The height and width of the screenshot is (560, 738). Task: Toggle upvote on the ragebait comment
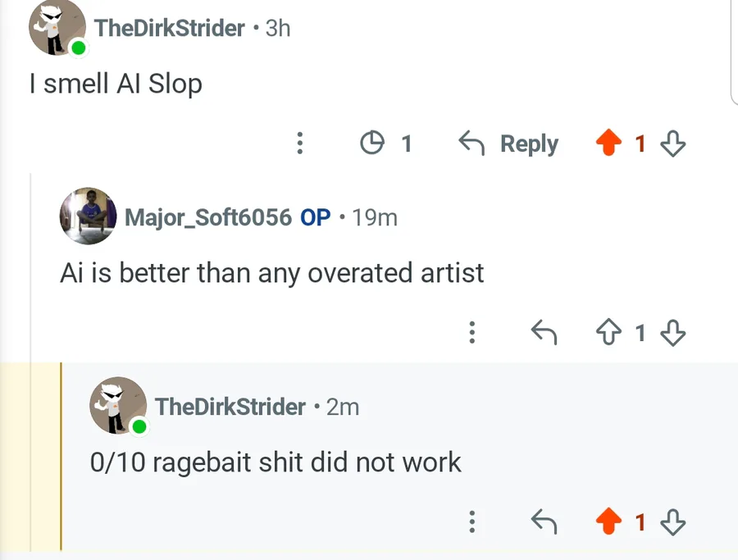608,521
